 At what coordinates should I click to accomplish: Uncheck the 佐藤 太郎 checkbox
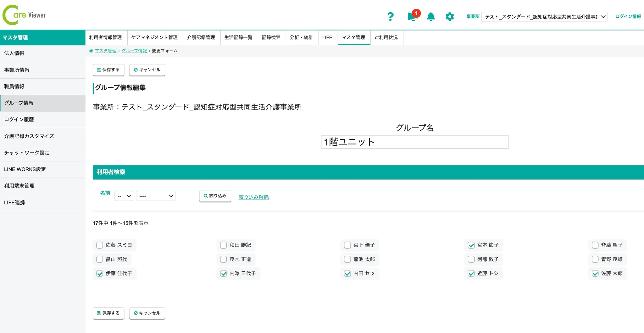[595, 273]
